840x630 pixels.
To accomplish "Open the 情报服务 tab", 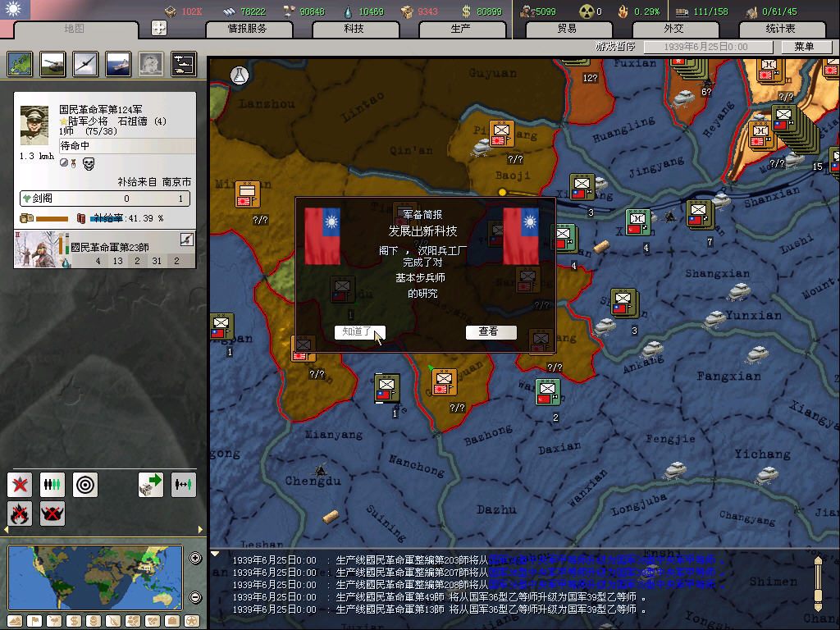I will [248, 29].
